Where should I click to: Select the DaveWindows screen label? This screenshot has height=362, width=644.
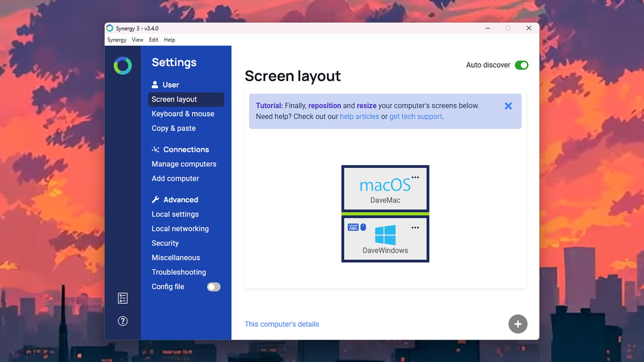(x=385, y=250)
